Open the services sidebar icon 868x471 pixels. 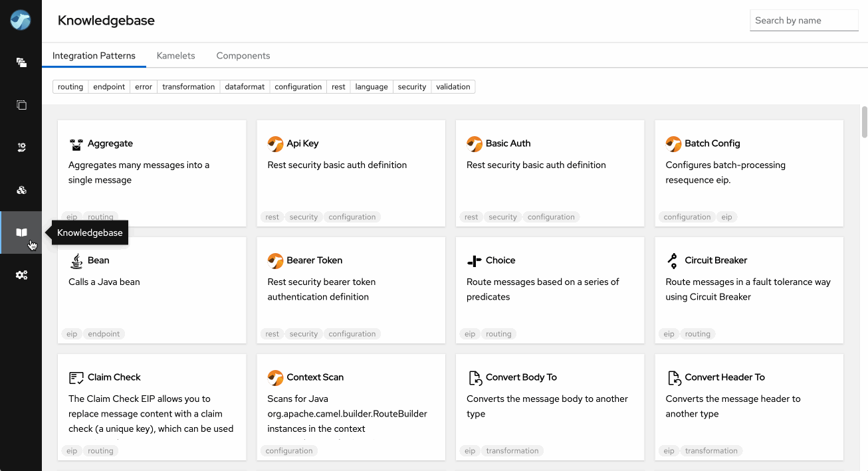point(21,147)
